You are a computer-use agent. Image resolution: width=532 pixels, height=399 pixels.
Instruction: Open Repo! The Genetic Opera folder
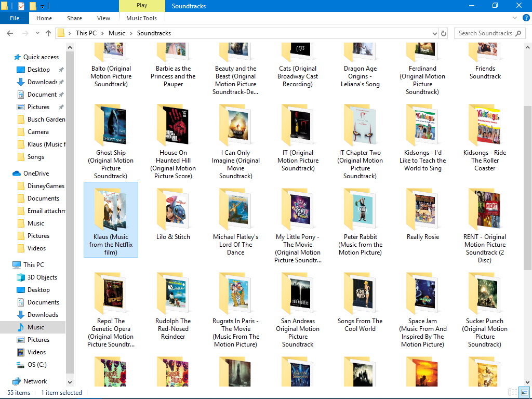point(111,310)
